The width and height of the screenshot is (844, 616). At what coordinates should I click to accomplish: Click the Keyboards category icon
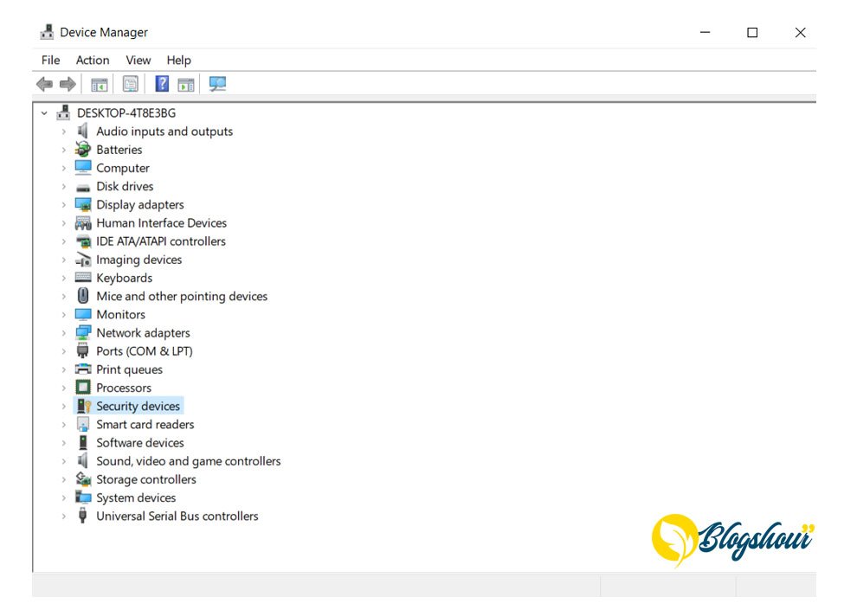coord(83,278)
